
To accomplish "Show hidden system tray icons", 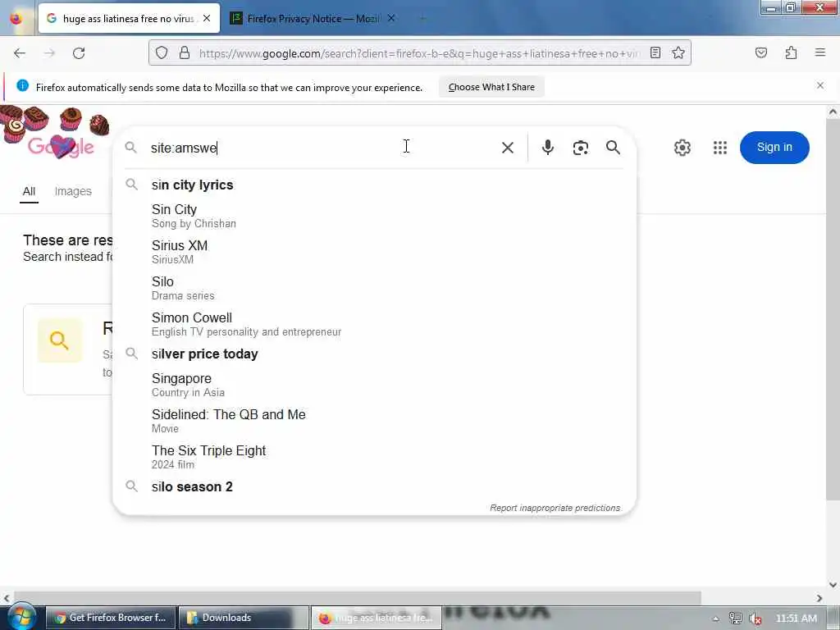I will tap(715, 619).
